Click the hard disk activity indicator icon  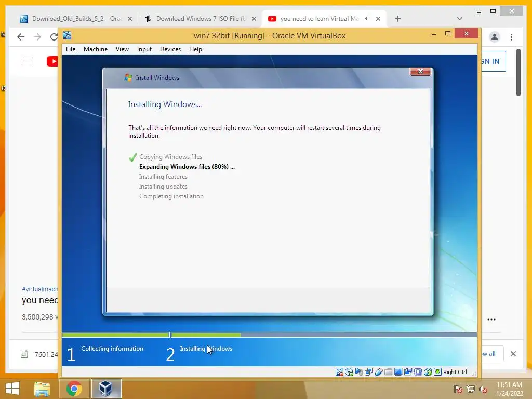339,372
